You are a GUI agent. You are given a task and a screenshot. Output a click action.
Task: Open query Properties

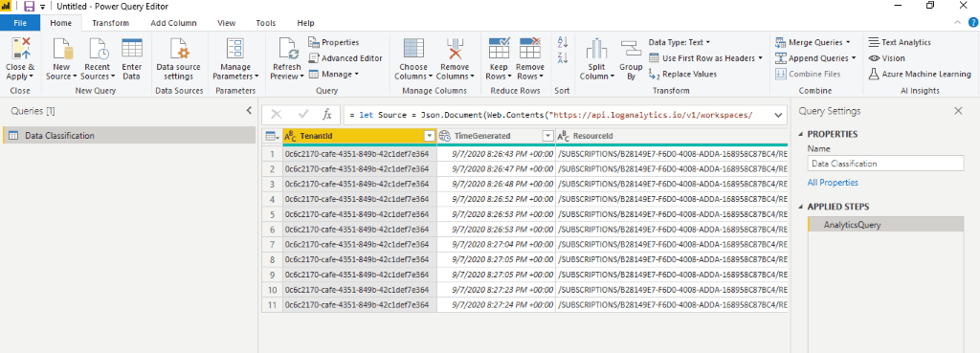(333, 42)
